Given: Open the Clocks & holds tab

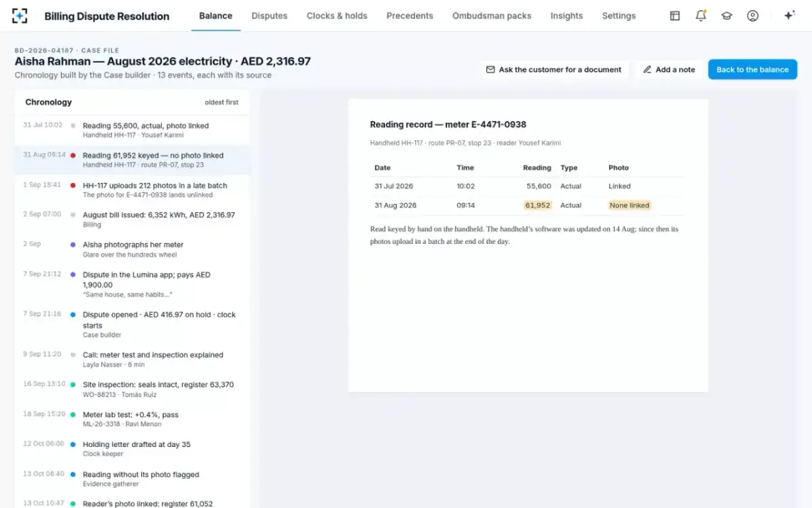Looking at the screenshot, I should [337, 16].
